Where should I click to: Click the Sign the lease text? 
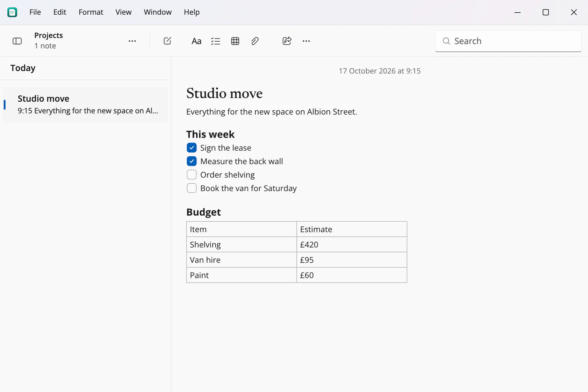(x=226, y=148)
